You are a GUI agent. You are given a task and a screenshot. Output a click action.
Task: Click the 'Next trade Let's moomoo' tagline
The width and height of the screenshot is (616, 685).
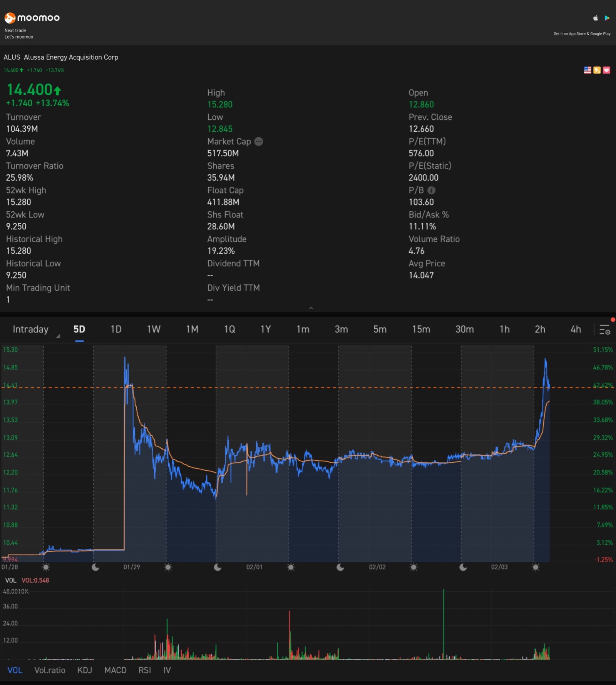(x=19, y=34)
